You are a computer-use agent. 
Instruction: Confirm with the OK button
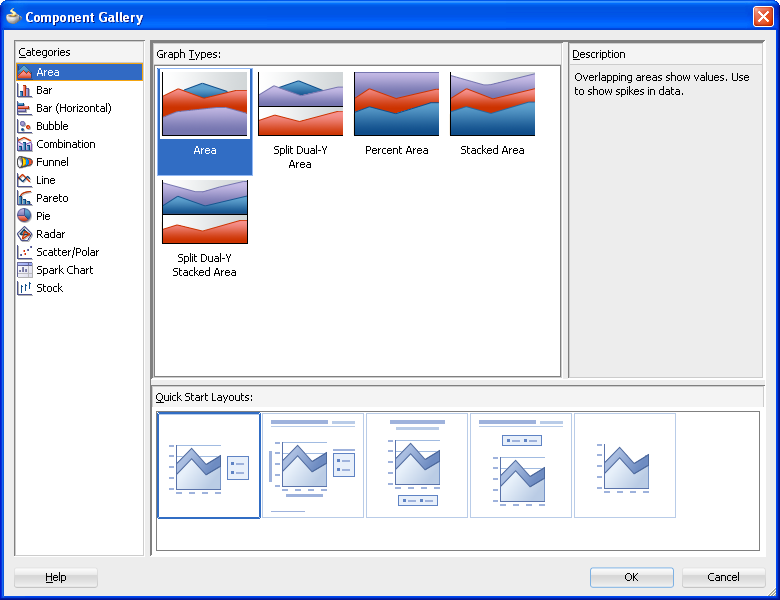[631, 577]
